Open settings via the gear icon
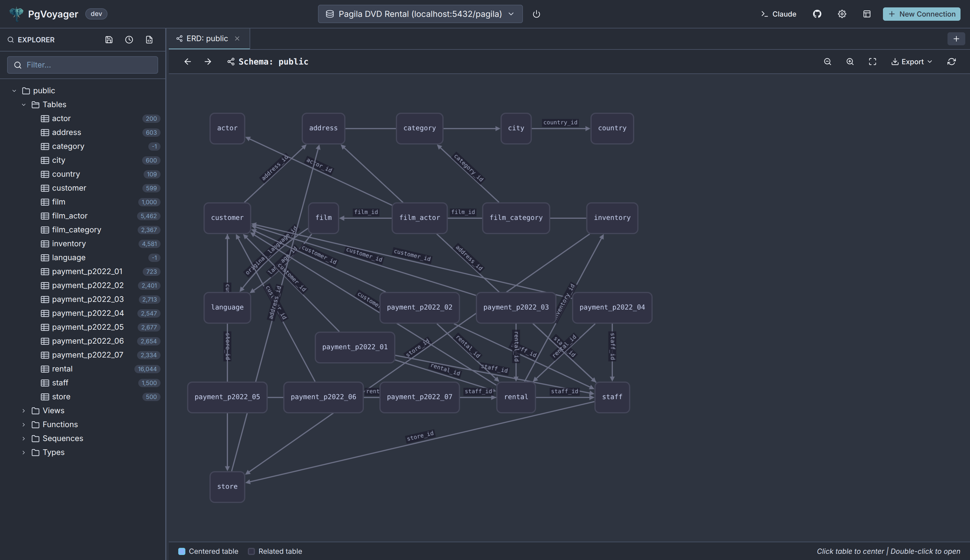 [842, 14]
